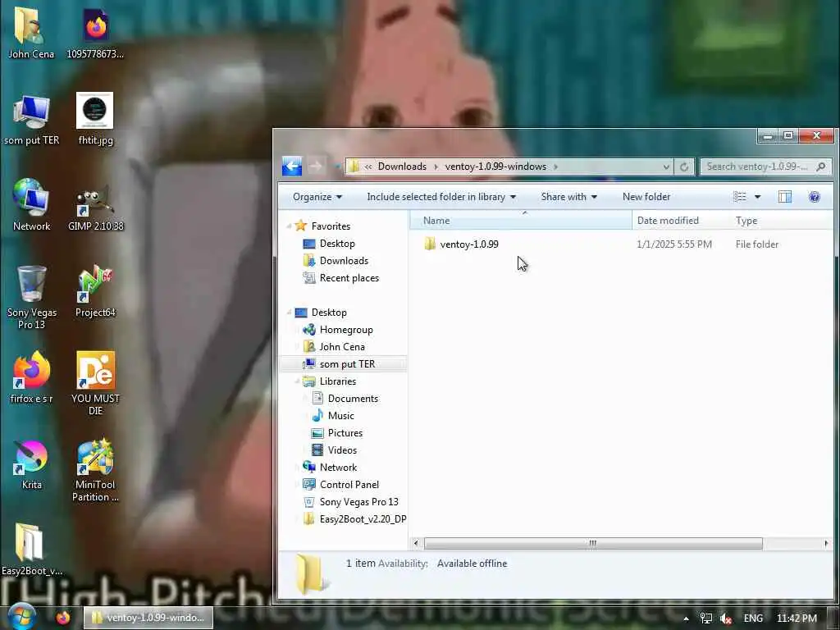Launch GIMP 2.10.38 from the desktop
Screen dimensions: 840x630
(x=95, y=208)
